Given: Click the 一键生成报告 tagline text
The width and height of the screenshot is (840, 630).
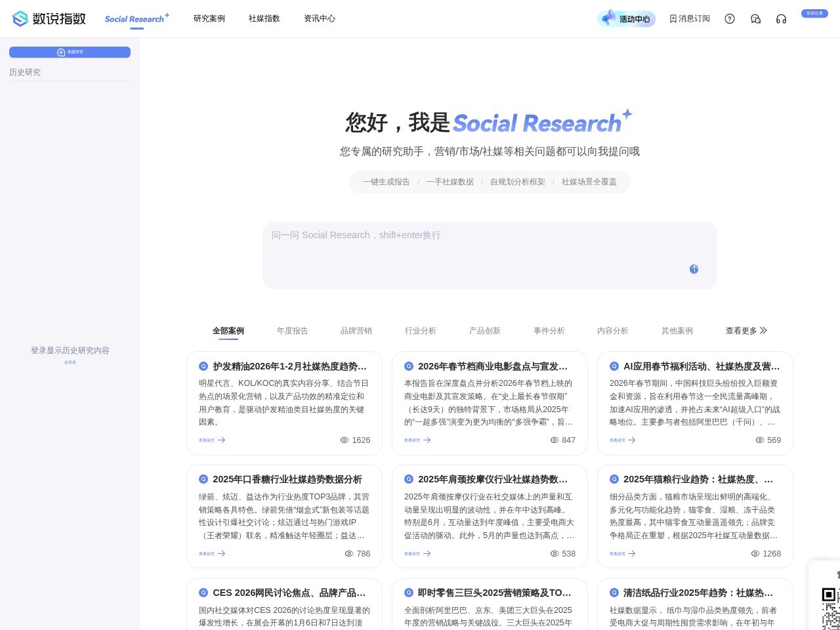Looking at the screenshot, I should [387, 182].
